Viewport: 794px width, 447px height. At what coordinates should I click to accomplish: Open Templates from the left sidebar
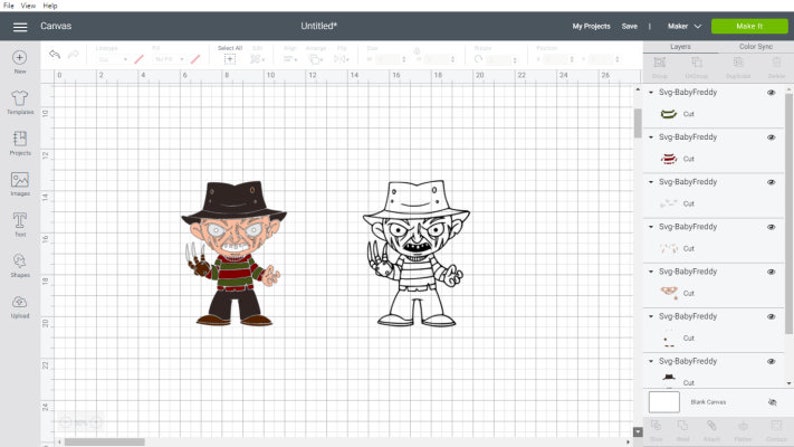click(x=20, y=102)
